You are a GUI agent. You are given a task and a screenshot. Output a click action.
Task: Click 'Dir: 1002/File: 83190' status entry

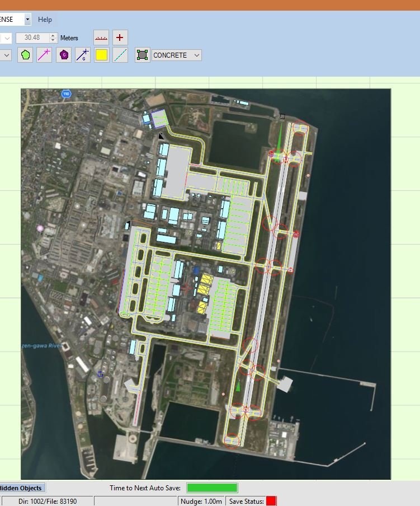coord(48,502)
